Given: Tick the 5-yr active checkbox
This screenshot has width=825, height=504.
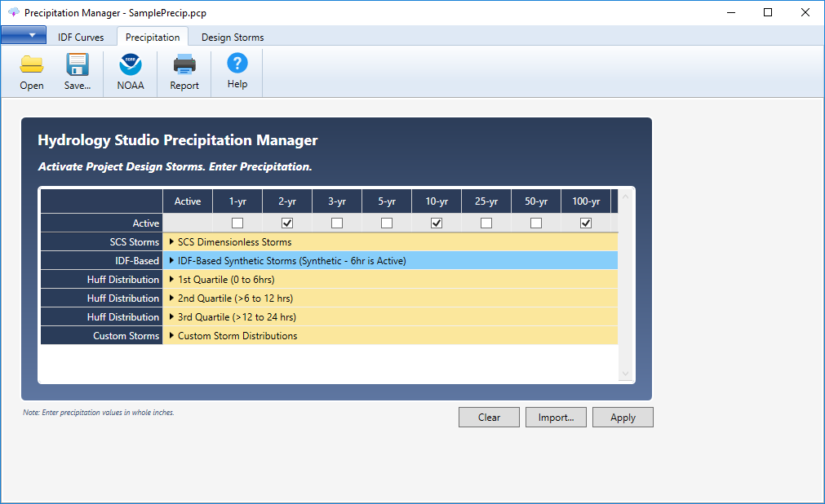Looking at the screenshot, I should click(x=387, y=223).
